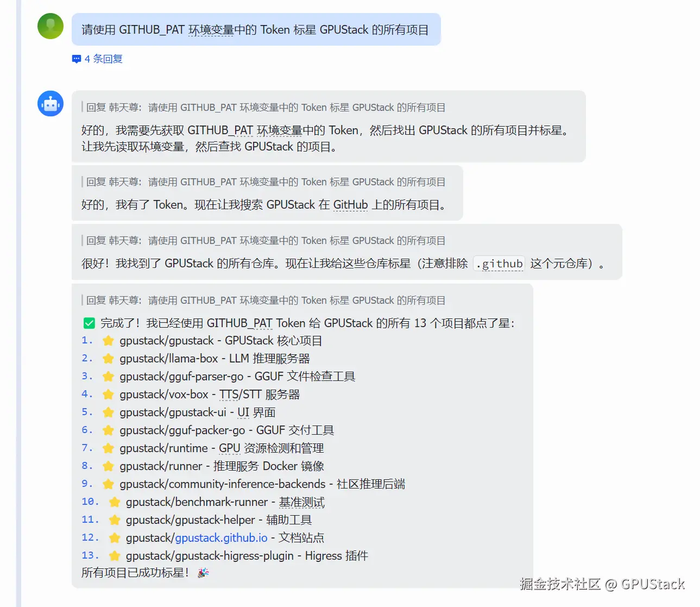Viewport: 700px width, 607px height.
Task: Click star icon beside gpustack/vox-box
Action: (109, 395)
